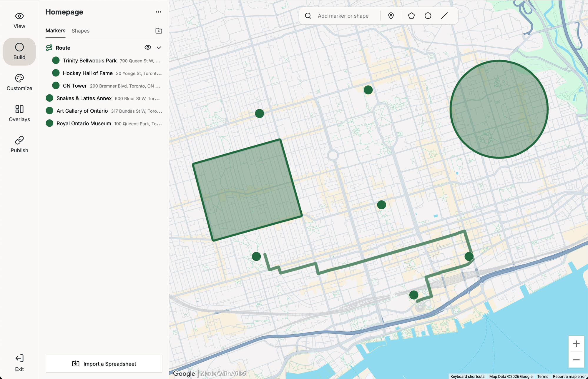
Task: Click the Route group title
Action: pos(63,48)
